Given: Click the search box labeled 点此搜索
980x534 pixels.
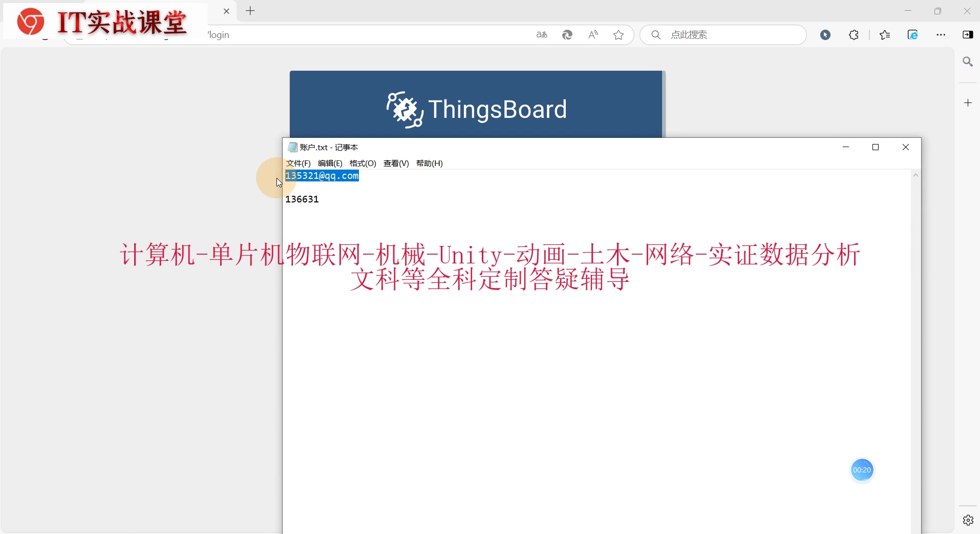Looking at the screenshot, I should pos(723,35).
